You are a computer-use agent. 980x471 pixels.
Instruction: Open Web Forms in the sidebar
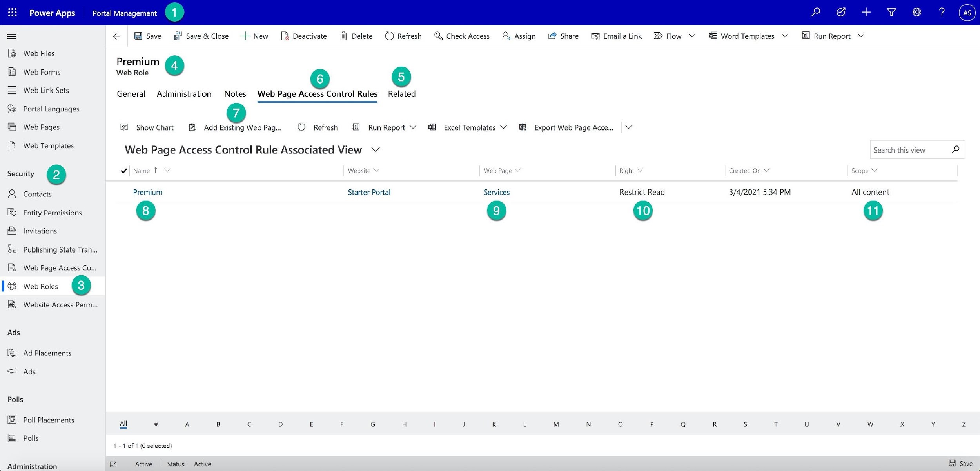(53, 72)
